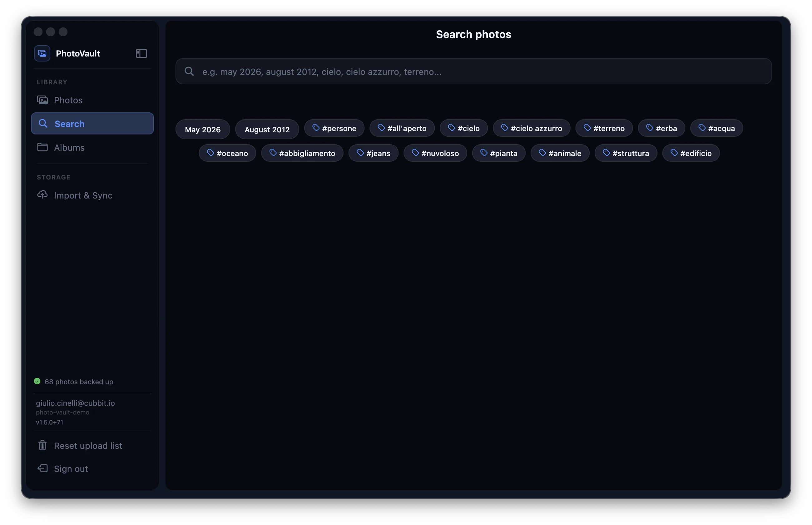Click the Sign out arrow icon
Viewport: 812px width, 525px height.
(x=42, y=469)
